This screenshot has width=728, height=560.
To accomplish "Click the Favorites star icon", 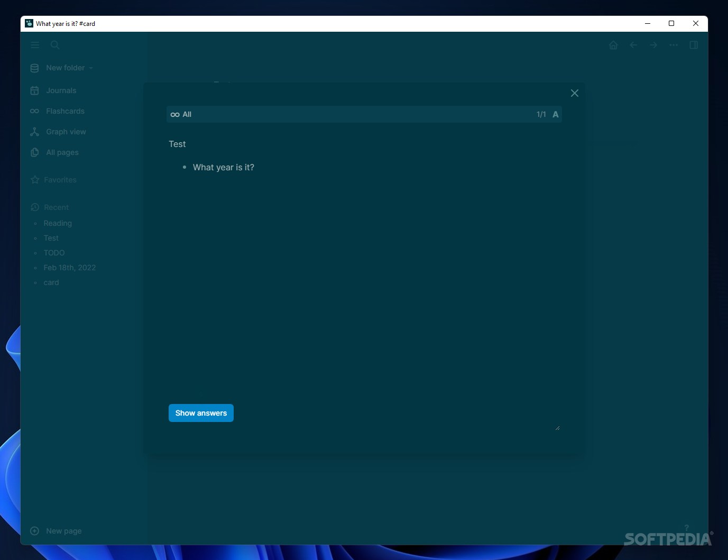I will (35, 180).
